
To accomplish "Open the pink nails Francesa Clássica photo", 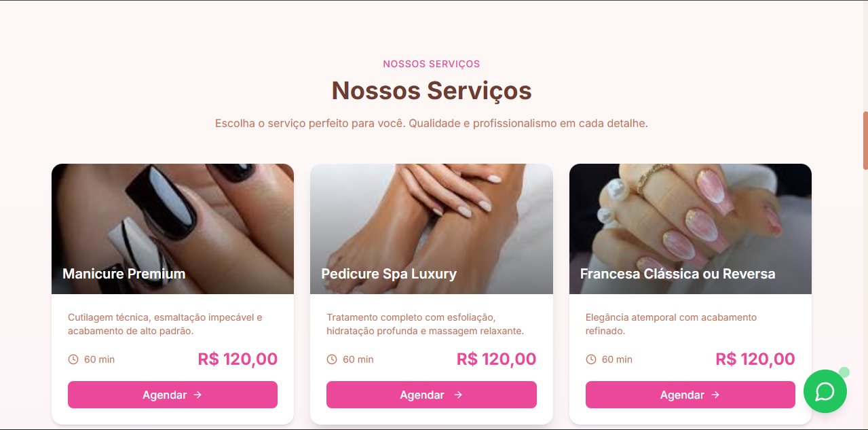I will [690, 229].
